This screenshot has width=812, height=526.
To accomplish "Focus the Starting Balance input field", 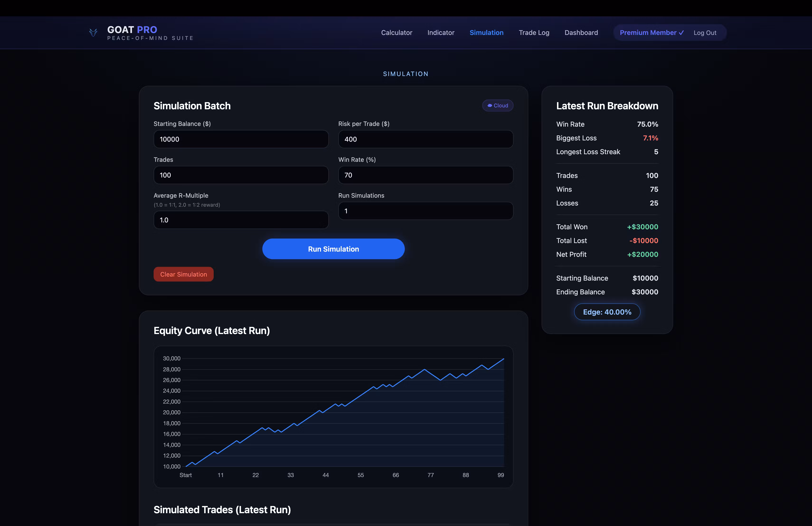I will coord(241,139).
